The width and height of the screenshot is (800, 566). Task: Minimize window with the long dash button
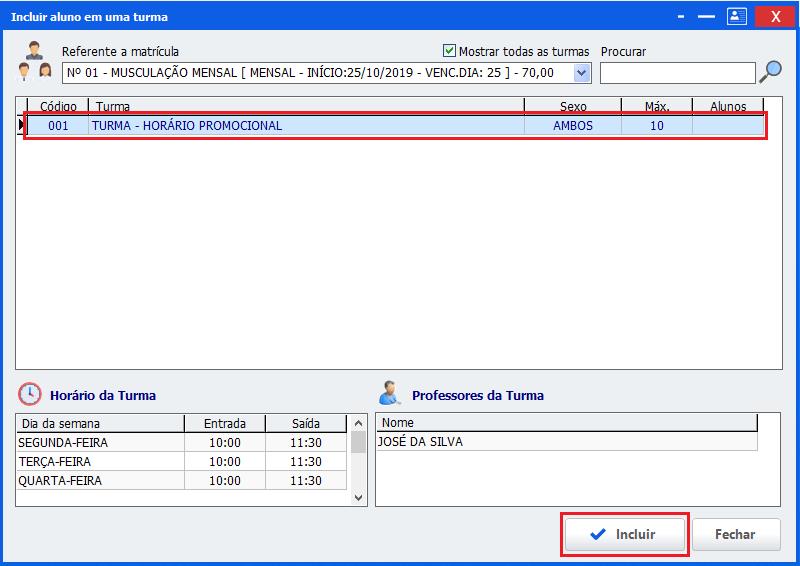tap(706, 16)
